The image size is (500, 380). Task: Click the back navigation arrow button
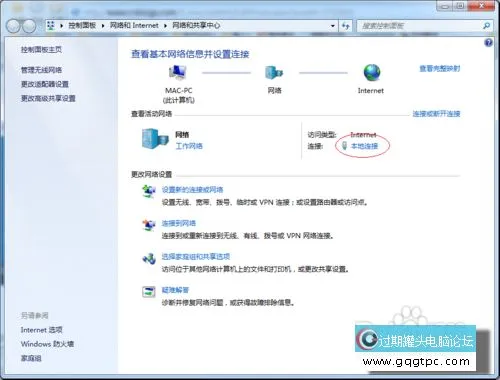(14, 26)
